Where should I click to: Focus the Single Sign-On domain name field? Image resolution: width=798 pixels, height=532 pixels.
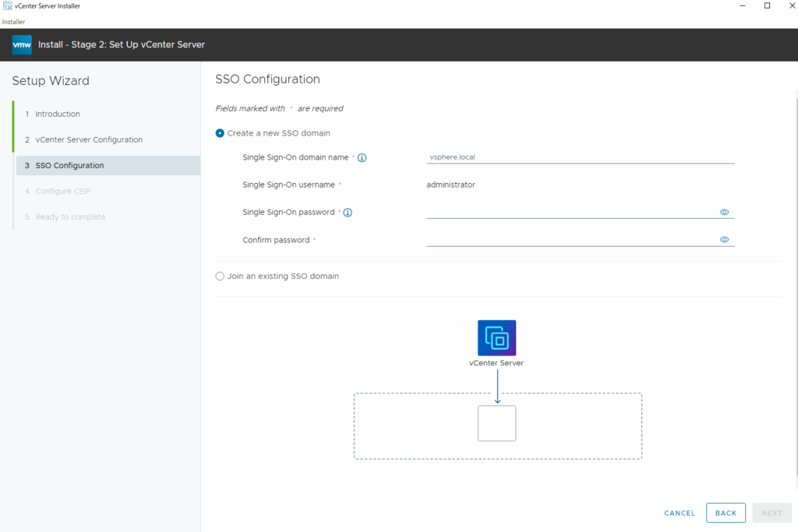580,157
